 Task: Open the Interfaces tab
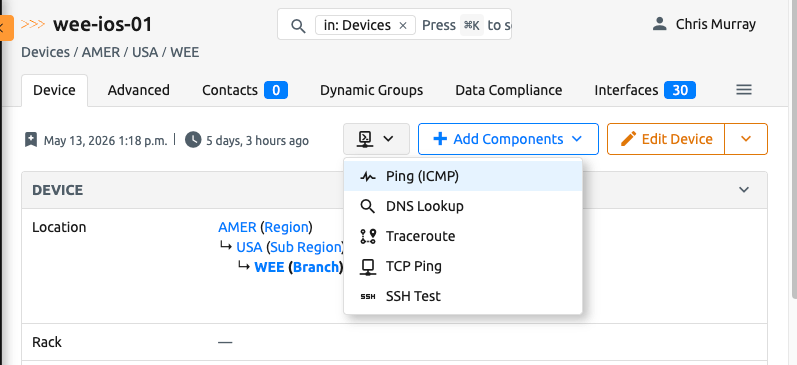coord(645,90)
